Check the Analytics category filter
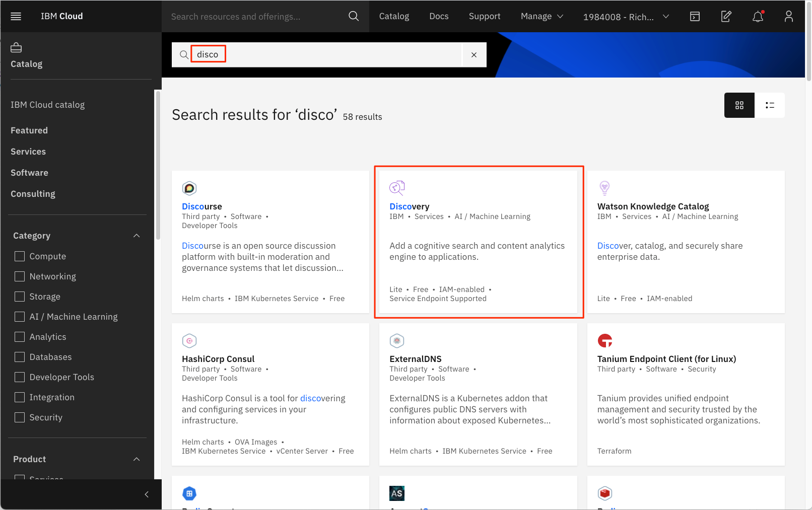 point(20,337)
